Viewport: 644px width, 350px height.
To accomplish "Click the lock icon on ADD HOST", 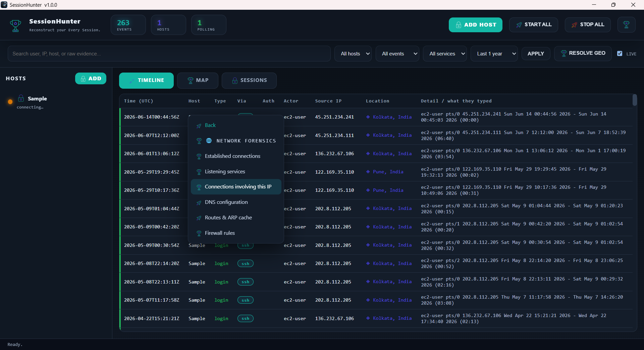I will [x=459, y=25].
